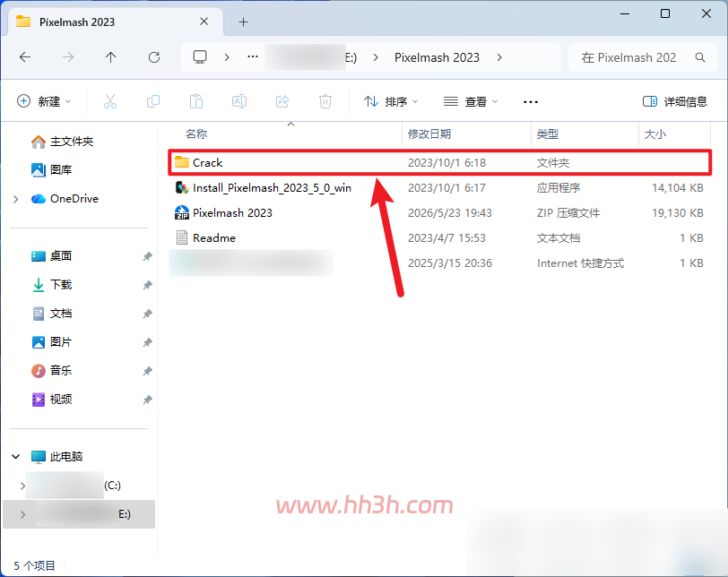Expand the C: drive node

(22, 486)
